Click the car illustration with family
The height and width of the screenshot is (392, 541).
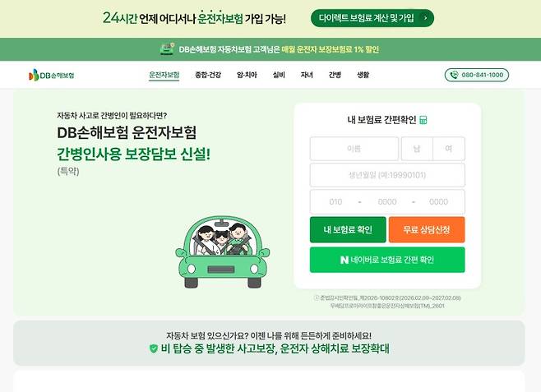click(x=223, y=252)
